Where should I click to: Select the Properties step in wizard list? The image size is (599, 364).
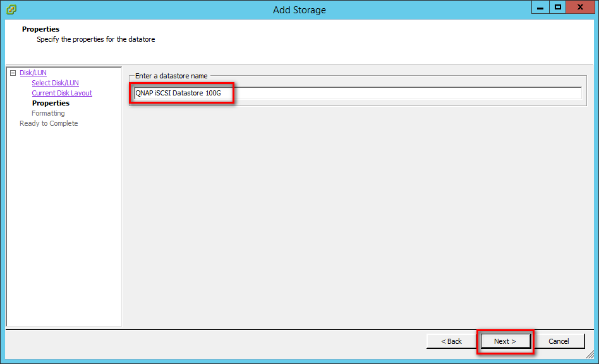pyautogui.click(x=51, y=104)
